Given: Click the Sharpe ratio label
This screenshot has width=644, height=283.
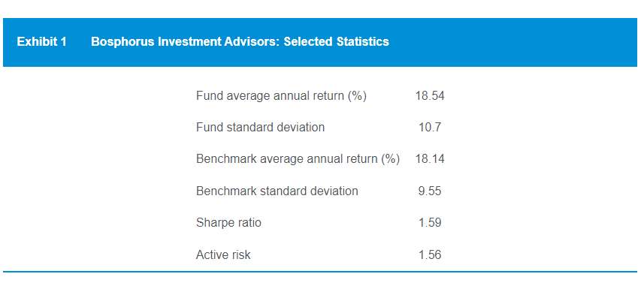Looking at the screenshot, I should tap(228, 223).
